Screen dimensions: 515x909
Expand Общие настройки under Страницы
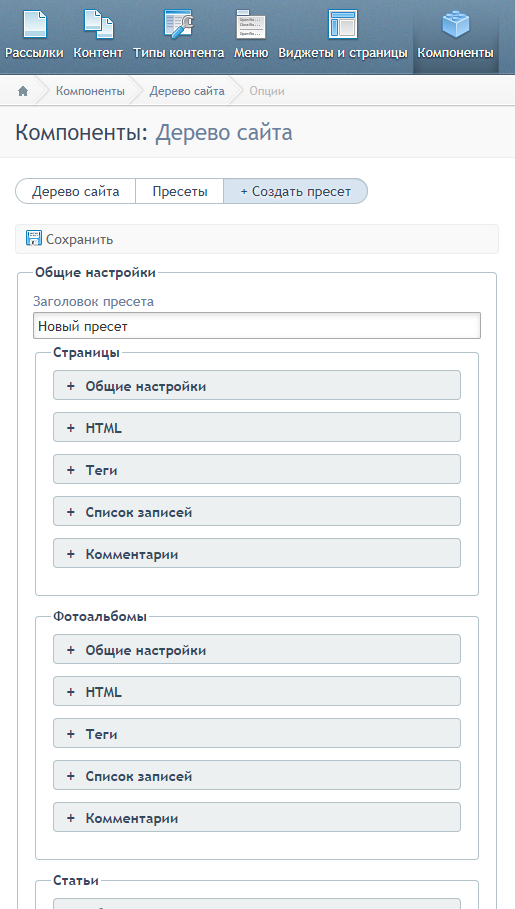(x=257, y=386)
